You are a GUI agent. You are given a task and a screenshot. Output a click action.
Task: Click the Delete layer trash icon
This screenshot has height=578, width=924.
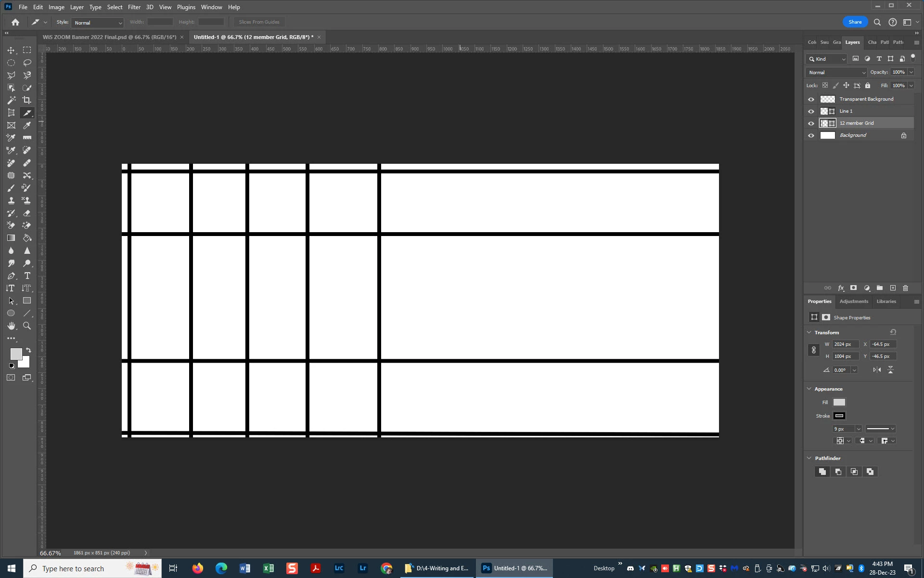[905, 288]
